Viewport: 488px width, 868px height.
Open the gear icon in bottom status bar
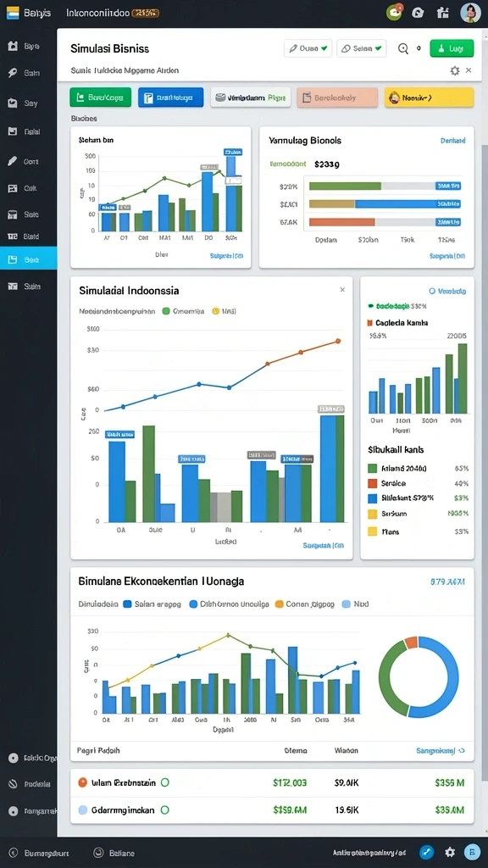[451, 853]
